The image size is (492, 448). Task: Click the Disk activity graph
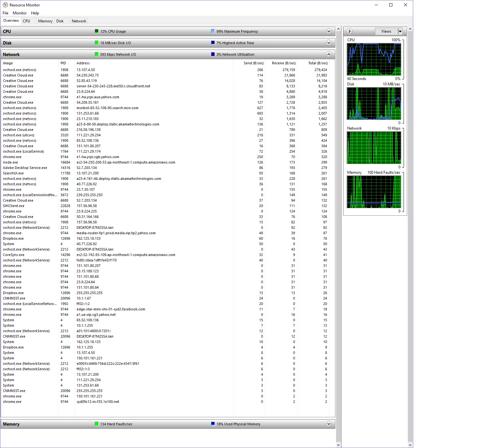(x=374, y=104)
